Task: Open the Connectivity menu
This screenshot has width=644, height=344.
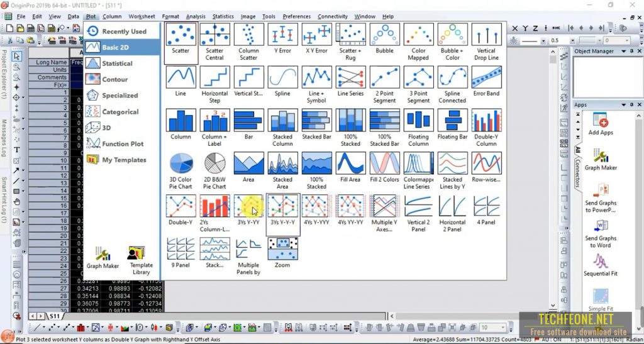Action: 333,16
